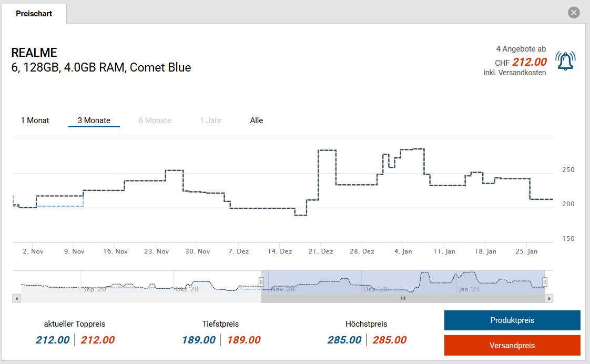This screenshot has height=364, width=590.
Task: Click the blue Tiefstpreis 189.00 value
Action: click(199, 340)
